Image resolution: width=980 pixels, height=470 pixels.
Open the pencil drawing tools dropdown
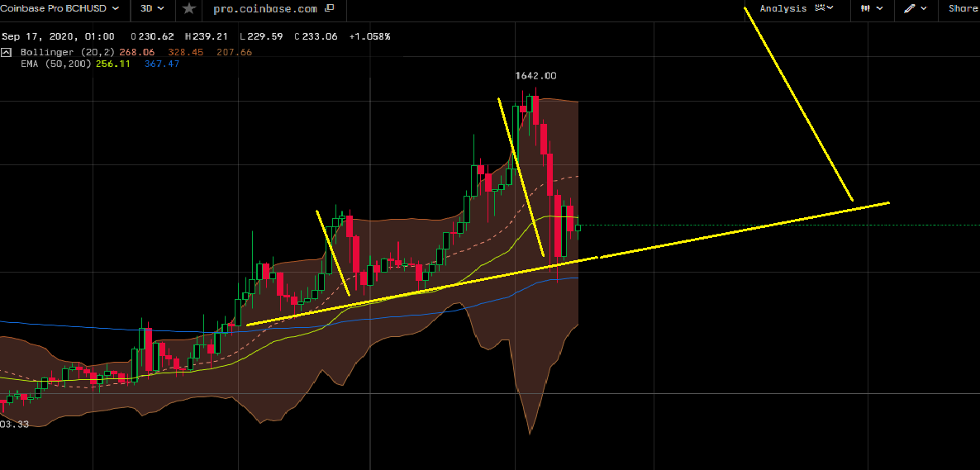(916, 9)
